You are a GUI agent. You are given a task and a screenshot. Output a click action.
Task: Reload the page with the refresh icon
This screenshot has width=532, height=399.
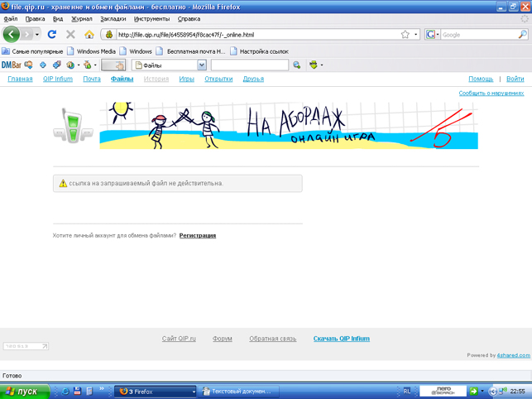[x=52, y=35]
